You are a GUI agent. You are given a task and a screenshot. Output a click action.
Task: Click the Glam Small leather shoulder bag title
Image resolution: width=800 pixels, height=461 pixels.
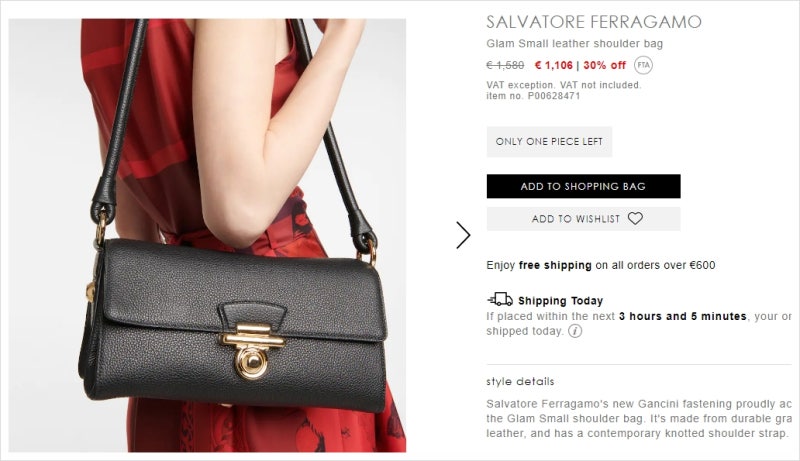(574, 44)
